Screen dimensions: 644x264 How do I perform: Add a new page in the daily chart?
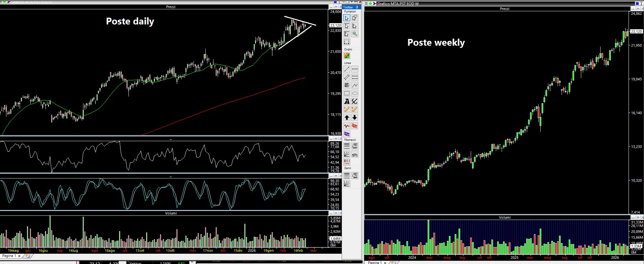click(28, 256)
